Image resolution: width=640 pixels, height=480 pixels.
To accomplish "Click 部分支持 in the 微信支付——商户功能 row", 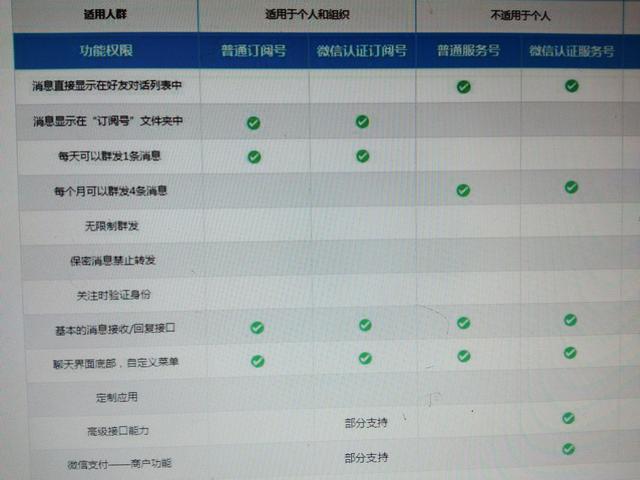I will [366, 458].
